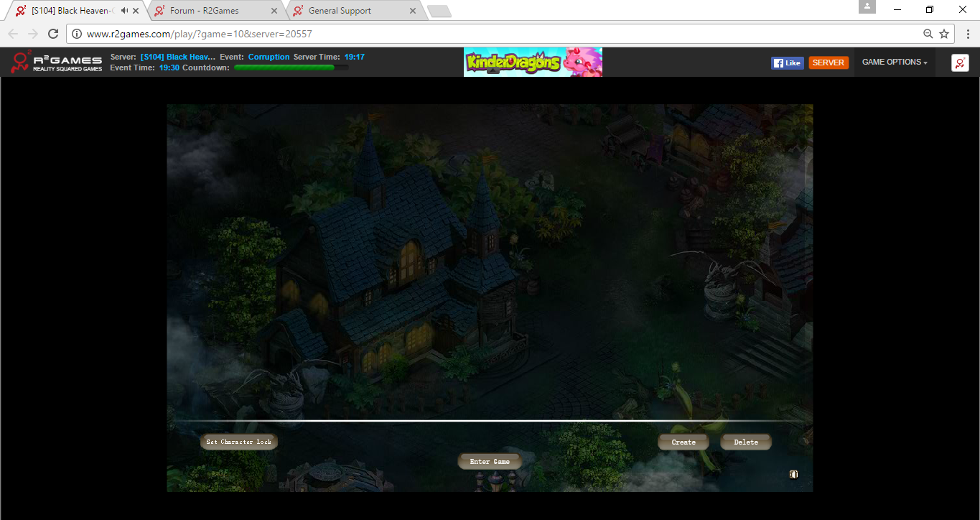Restore down the Chrome window

[930, 9]
